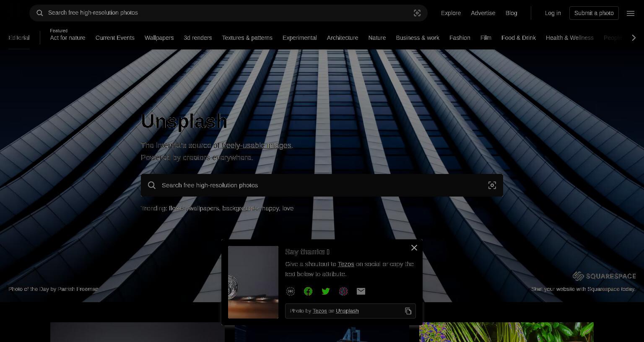This screenshot has height=342, width=644.
Task: Focus the hero search photos field
Action: (x=322, y=185)
